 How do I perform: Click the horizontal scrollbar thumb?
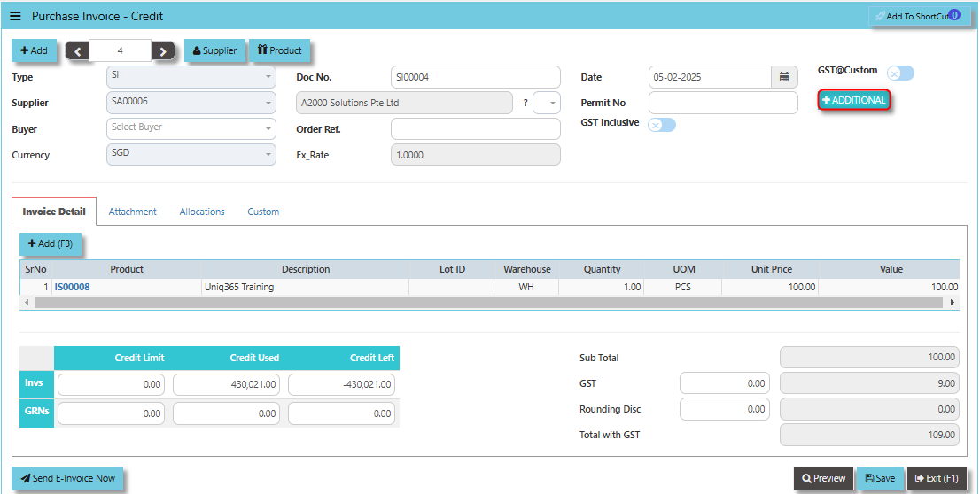pyautogui.click(x=488, y=302)
